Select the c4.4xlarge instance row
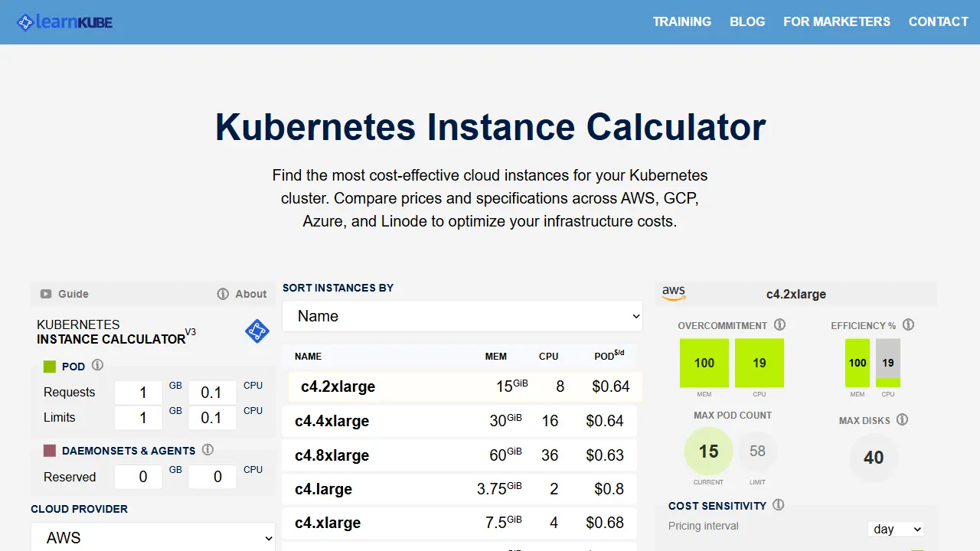 (459, 421)
